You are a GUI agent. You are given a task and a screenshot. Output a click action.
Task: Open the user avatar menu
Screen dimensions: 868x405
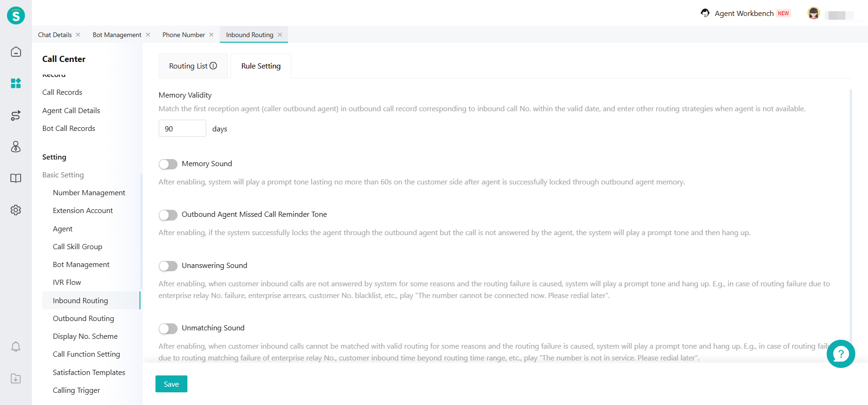tap(814, 14)
